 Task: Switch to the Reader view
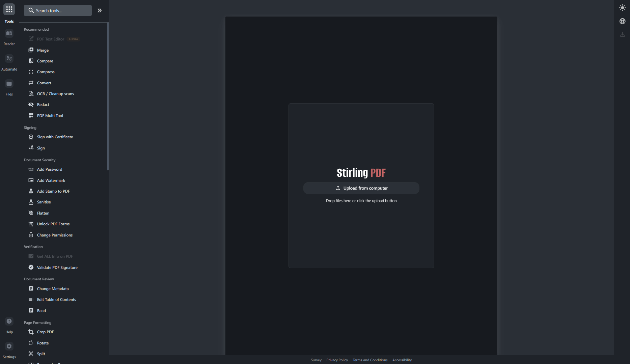pyautogui.click(x=9, y=37)
